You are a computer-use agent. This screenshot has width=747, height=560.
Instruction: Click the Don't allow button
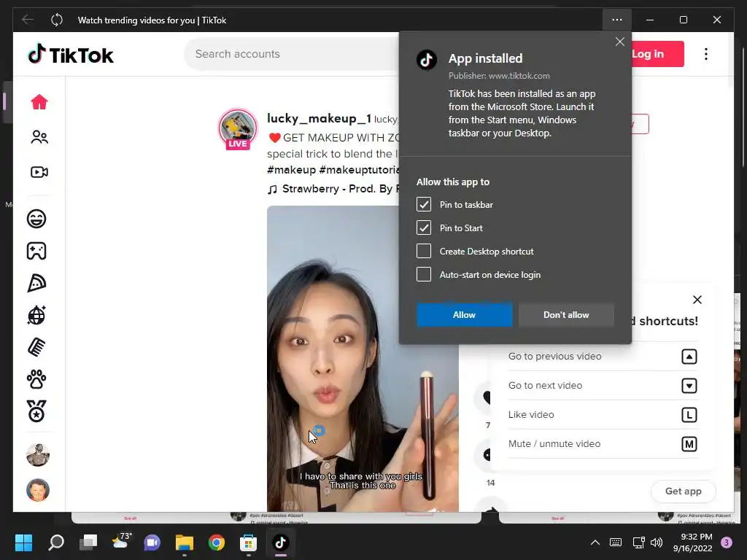[x=566, y=315]
